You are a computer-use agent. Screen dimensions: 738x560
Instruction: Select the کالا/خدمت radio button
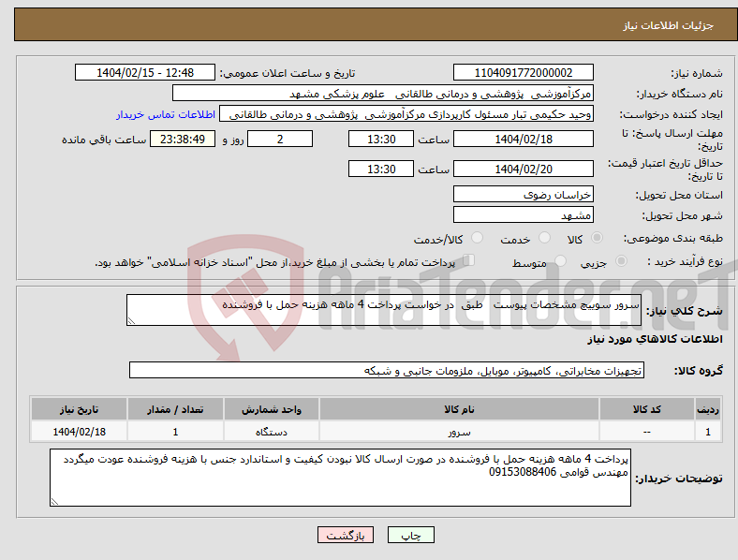[x=477, y=238]
